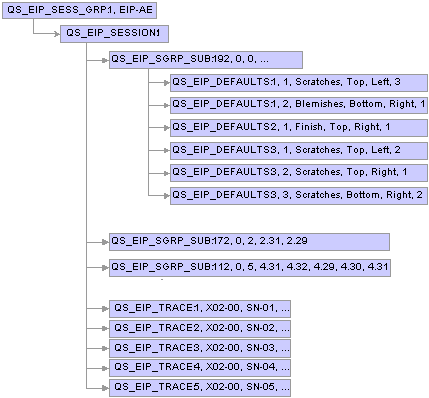Choose the Blemishes, Bottom, Right, 1 node
Screen dimensions: 429x398
pos(299,105)
